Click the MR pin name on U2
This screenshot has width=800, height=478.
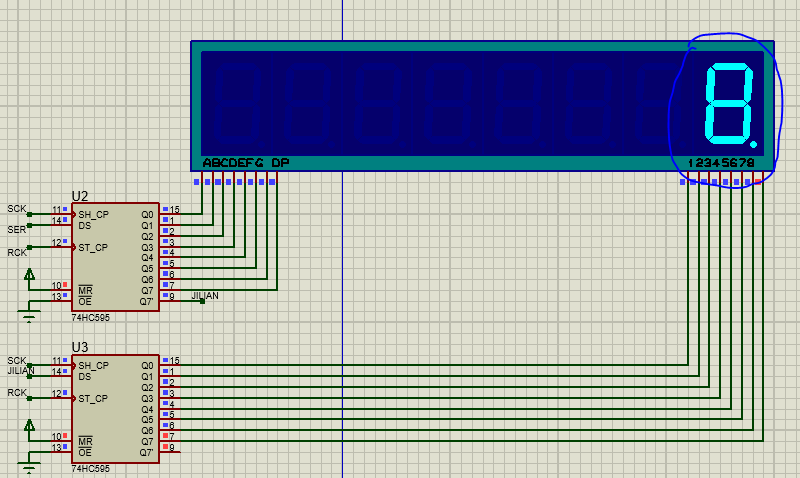tap(85, 290)
